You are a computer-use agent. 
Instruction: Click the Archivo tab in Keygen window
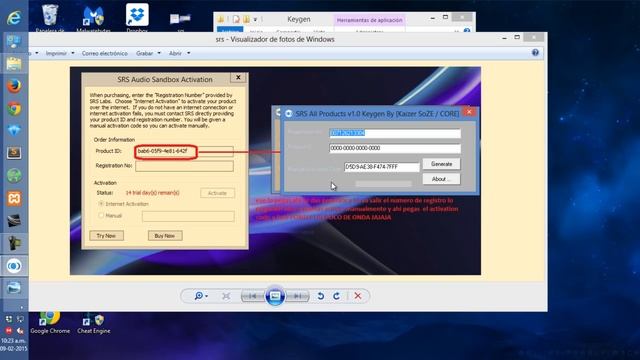pyautogui.click(x=230, y=30)
